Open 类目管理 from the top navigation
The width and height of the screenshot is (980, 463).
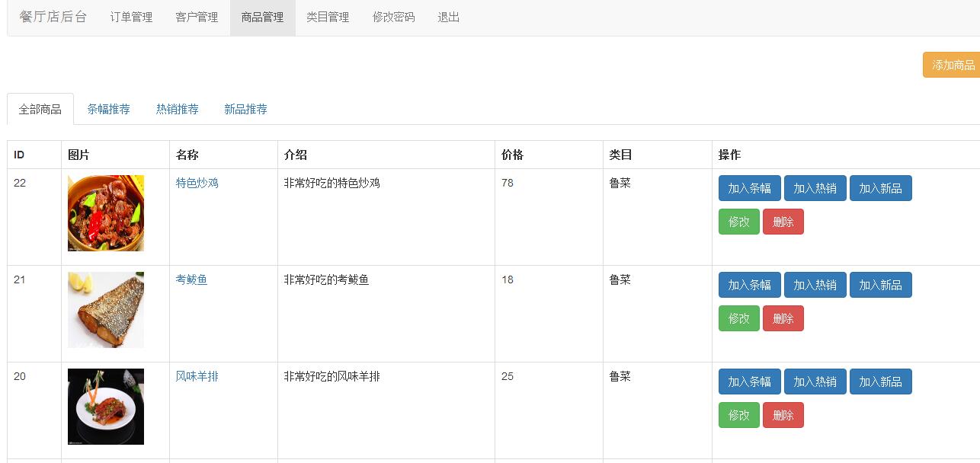(x=328, y=18)
